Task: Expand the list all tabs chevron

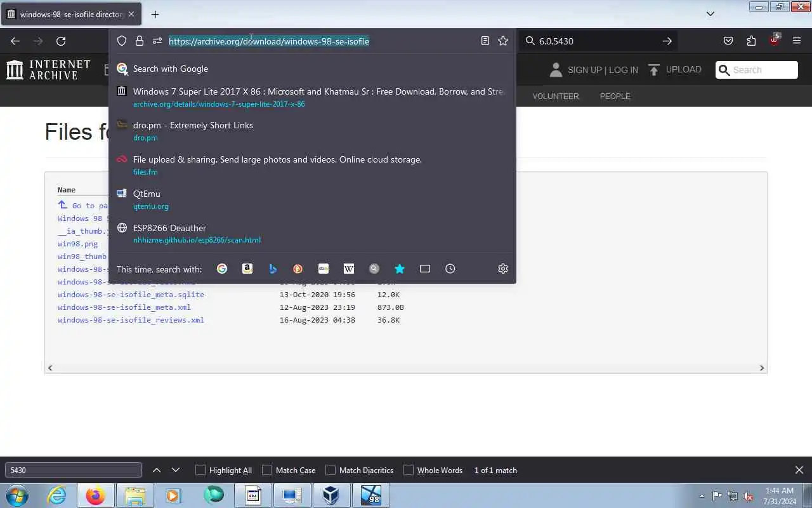Action: pos(710,14)
